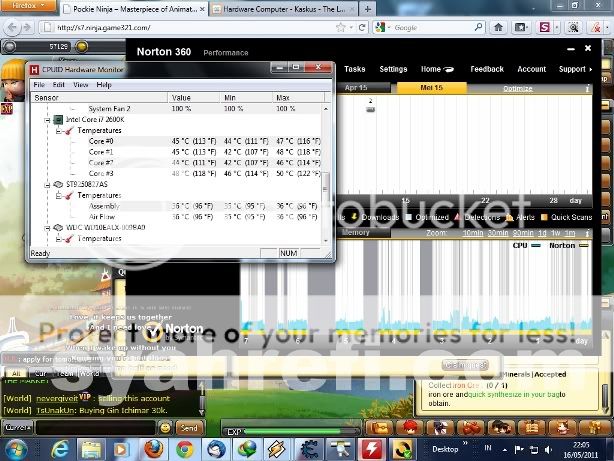This screenshot has width=614, height=461.
Task: Click the game chat text input box
Action: (x=96, y=427)
